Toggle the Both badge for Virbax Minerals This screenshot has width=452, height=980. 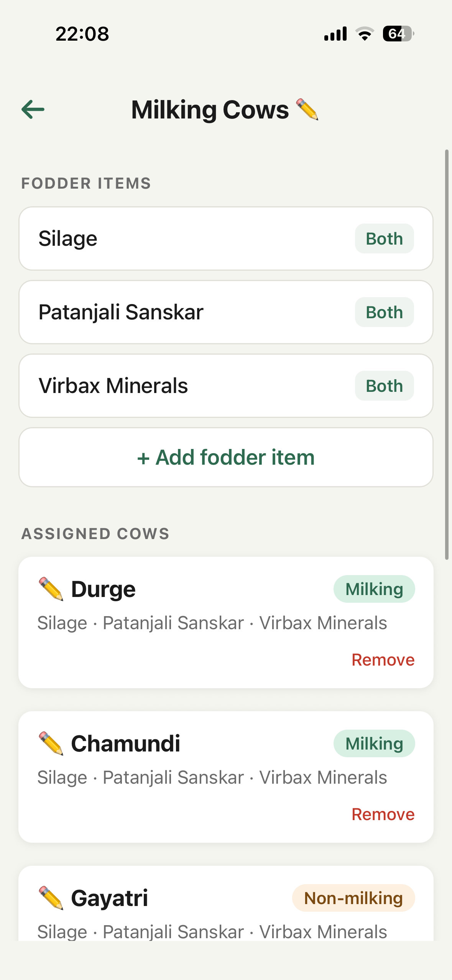tap(384, 386)
